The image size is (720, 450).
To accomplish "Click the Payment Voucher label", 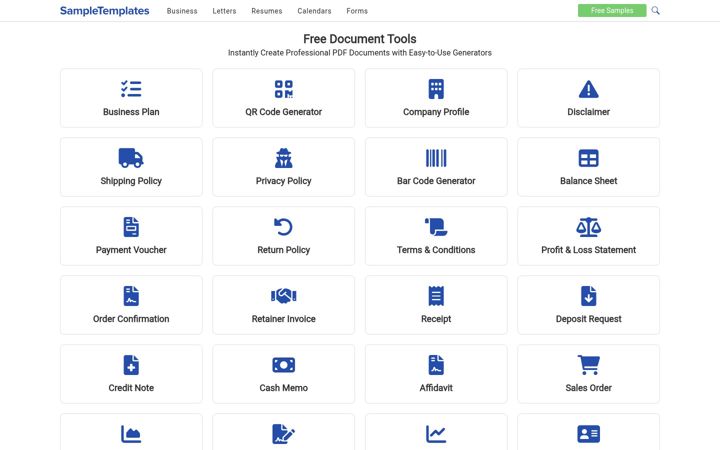I will tap(131, 250).
